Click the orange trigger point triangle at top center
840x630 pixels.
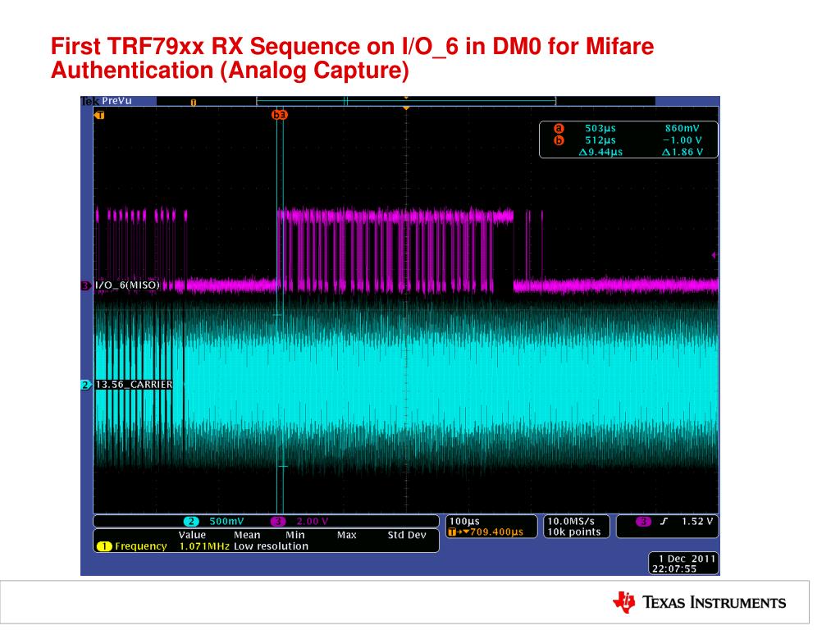(x=406, y=108)
